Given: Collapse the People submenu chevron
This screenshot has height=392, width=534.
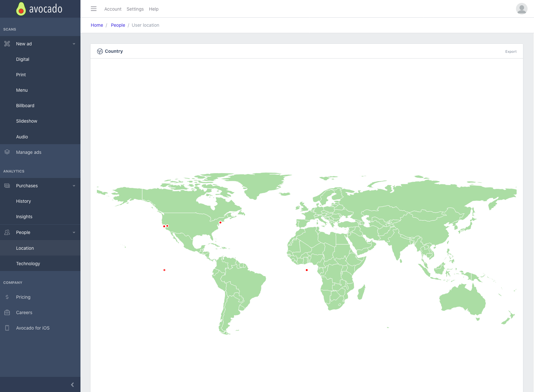Looking at the screenshot, I should point(74,232).
